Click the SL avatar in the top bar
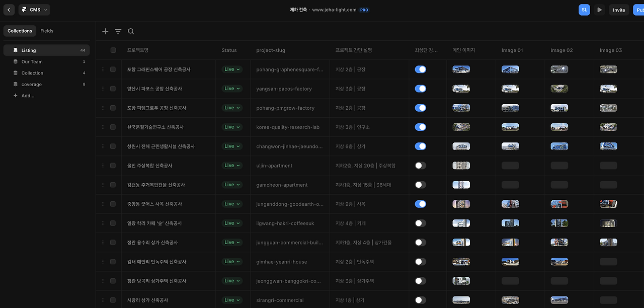The width and height of the screenshot is (644, 308). click(584, 9)
